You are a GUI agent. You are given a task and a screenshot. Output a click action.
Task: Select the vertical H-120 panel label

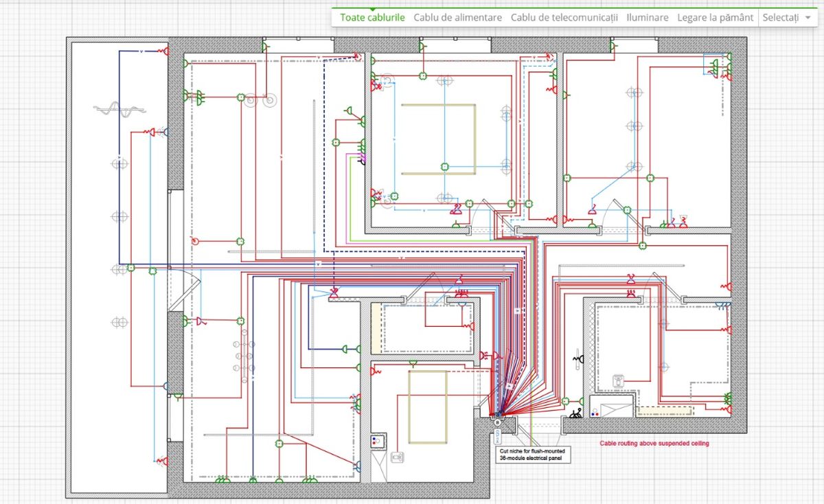pos(497,436)
